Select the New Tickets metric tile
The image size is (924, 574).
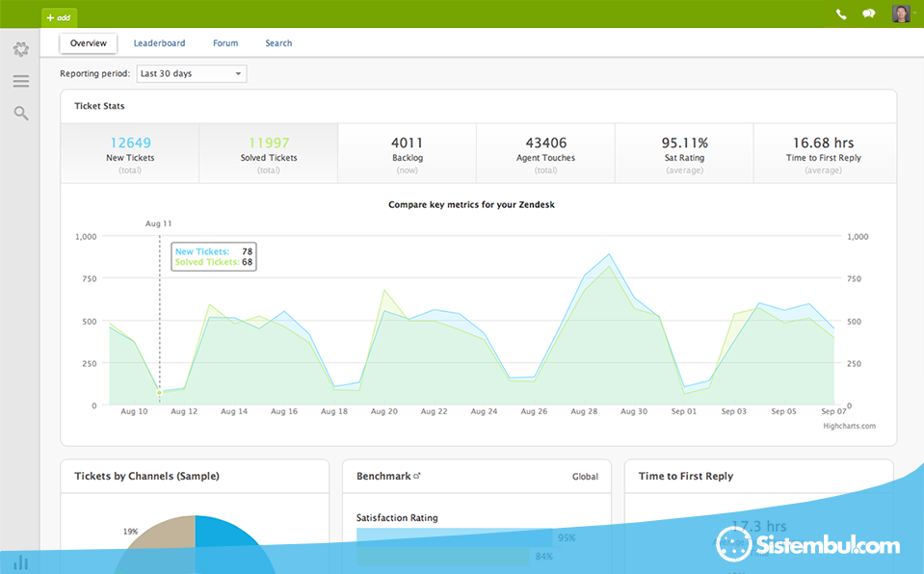(x=130, y=154)
